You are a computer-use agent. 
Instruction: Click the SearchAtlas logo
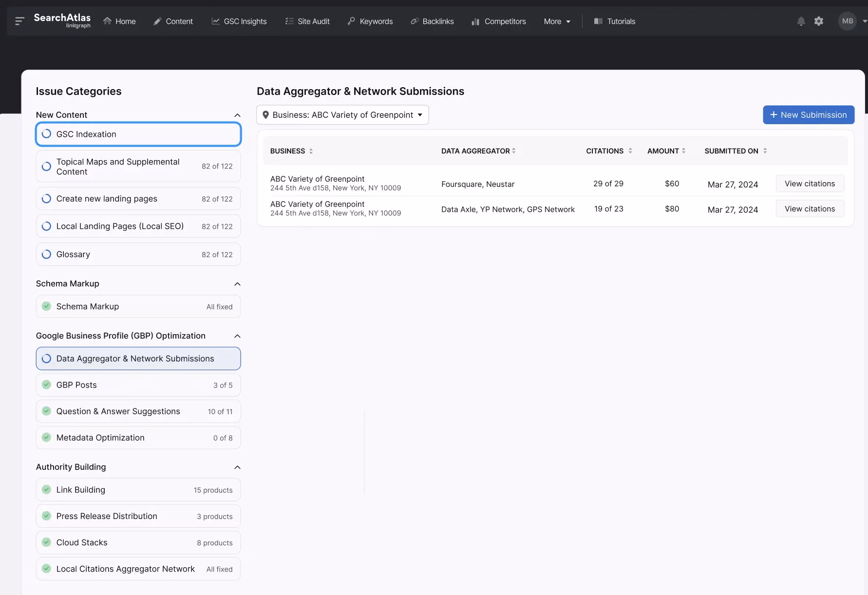(x=62, y=20)
